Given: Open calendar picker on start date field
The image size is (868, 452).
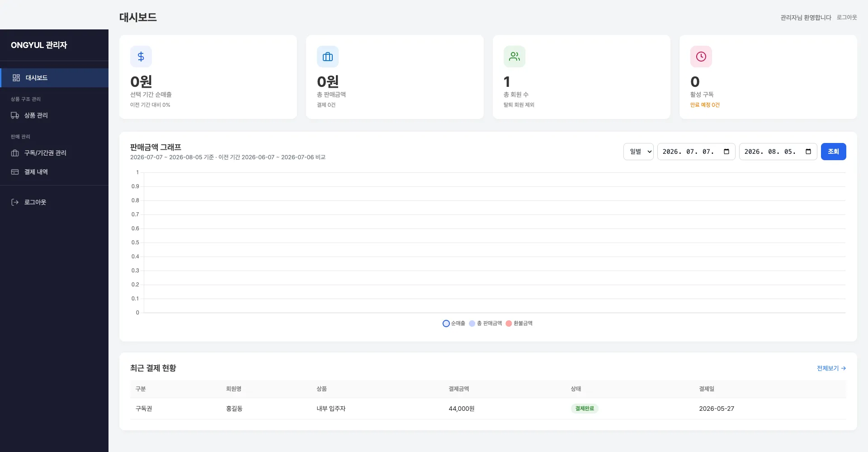Looking at the screenshot, I should coord(726,152).
